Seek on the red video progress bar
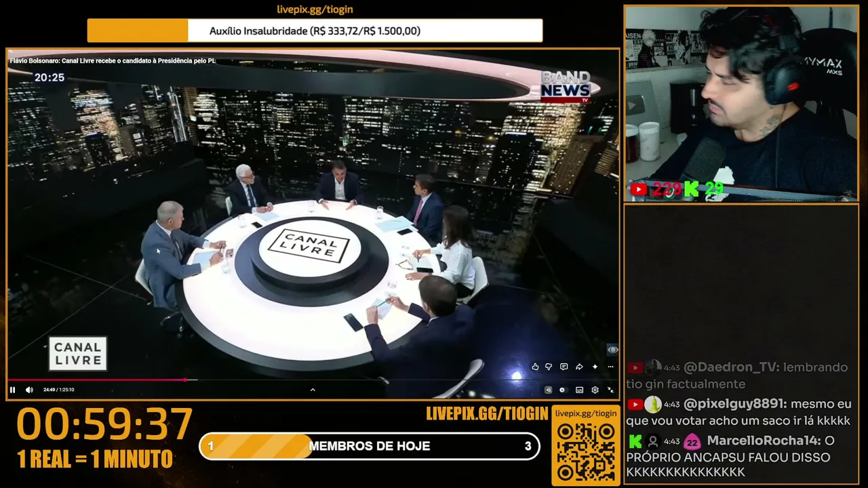 click(313, 380)
